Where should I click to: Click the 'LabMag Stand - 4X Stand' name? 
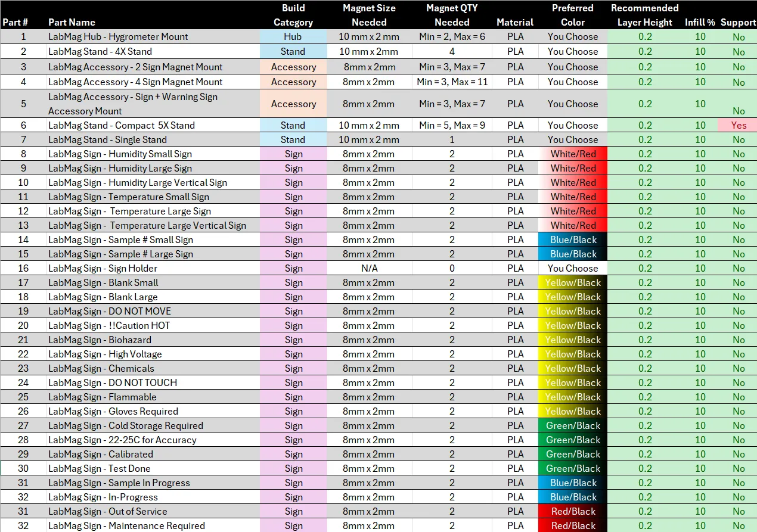(x=100, y=51)
